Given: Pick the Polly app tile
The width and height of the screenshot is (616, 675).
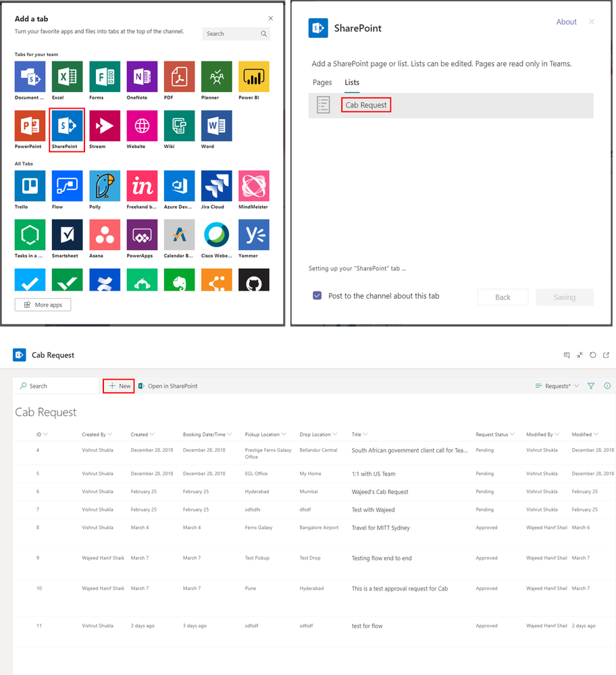Looking at the screenshot, I should (105, 186).
